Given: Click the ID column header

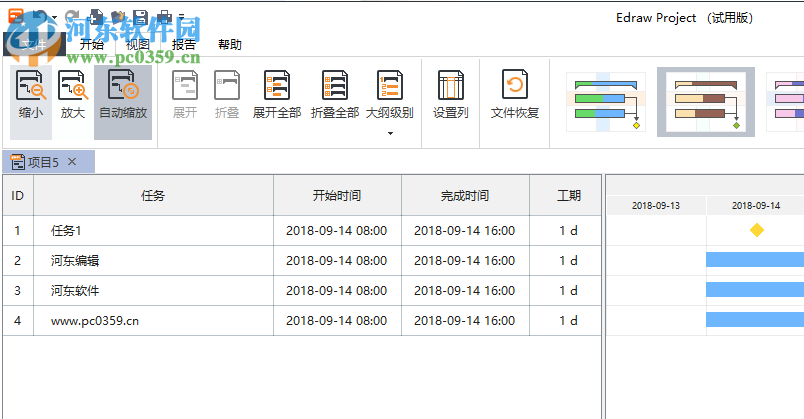Looking at the screenshot, I should (18, 195).
